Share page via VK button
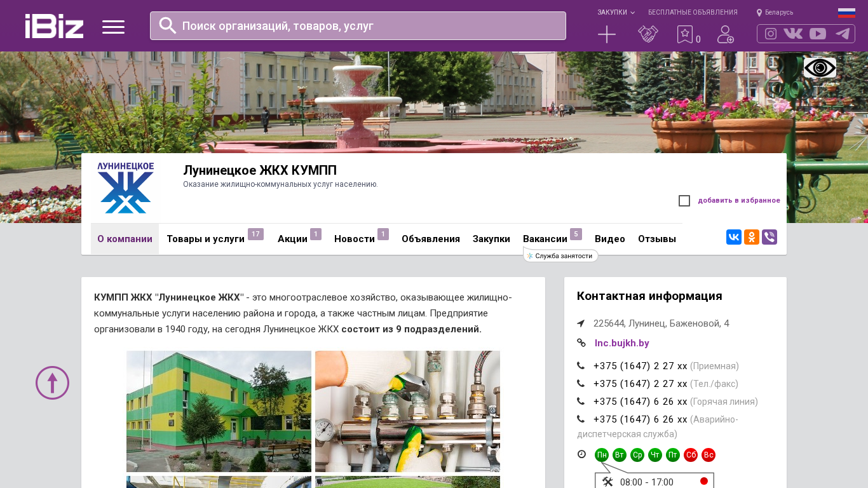868x488 pixels. point(734,237)
